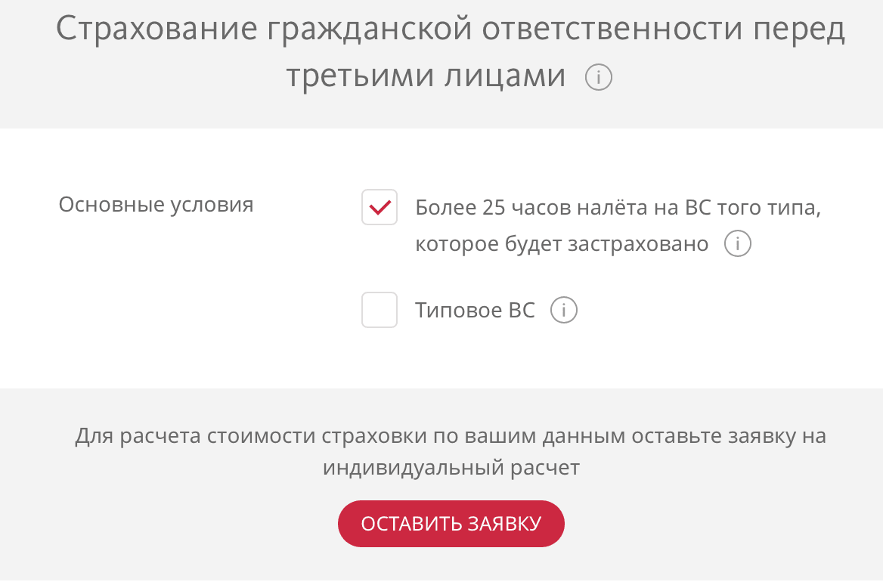Click the information icon in the header area

pos(598,76)
